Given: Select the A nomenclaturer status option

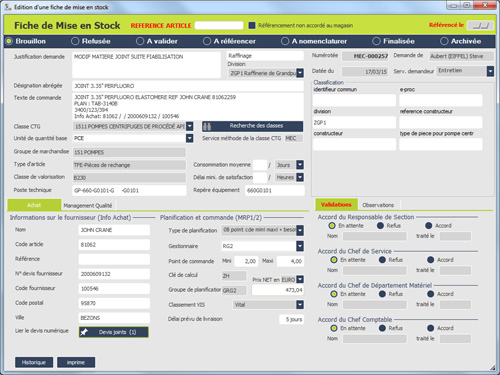Looking at the screenshot, I should tap(285, 41).
